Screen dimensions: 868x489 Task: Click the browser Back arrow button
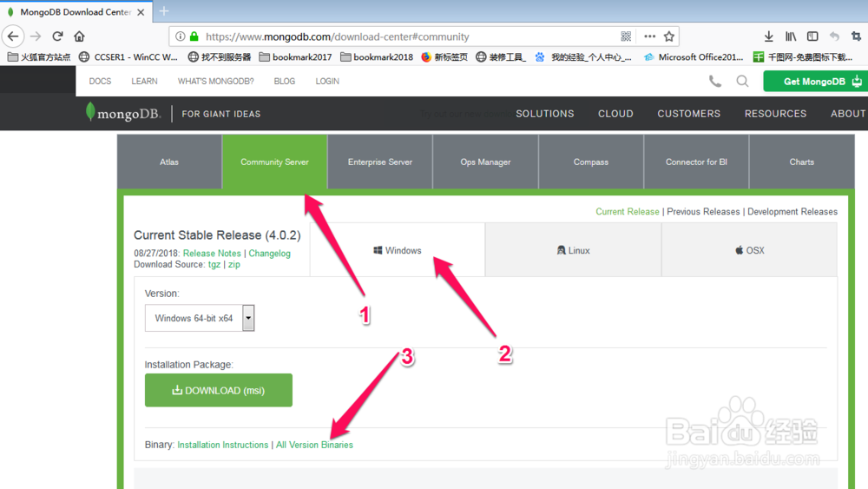[13, 36]
